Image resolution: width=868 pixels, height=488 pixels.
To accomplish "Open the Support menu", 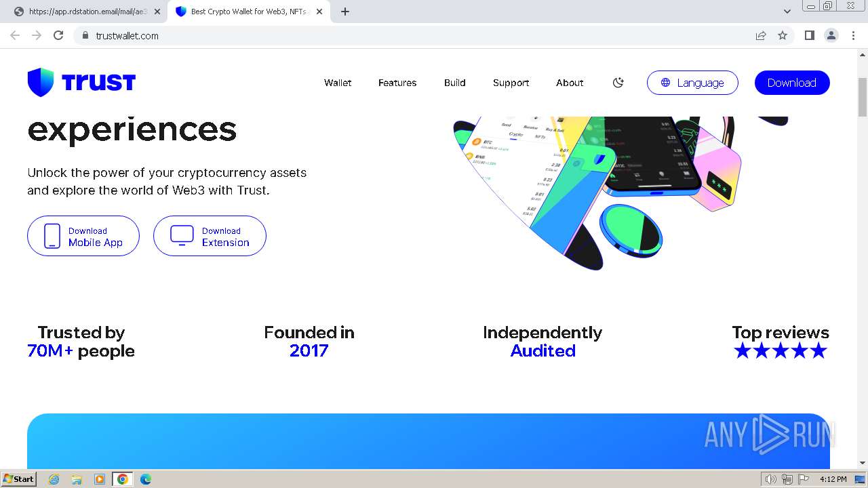I will coord(511,83).
